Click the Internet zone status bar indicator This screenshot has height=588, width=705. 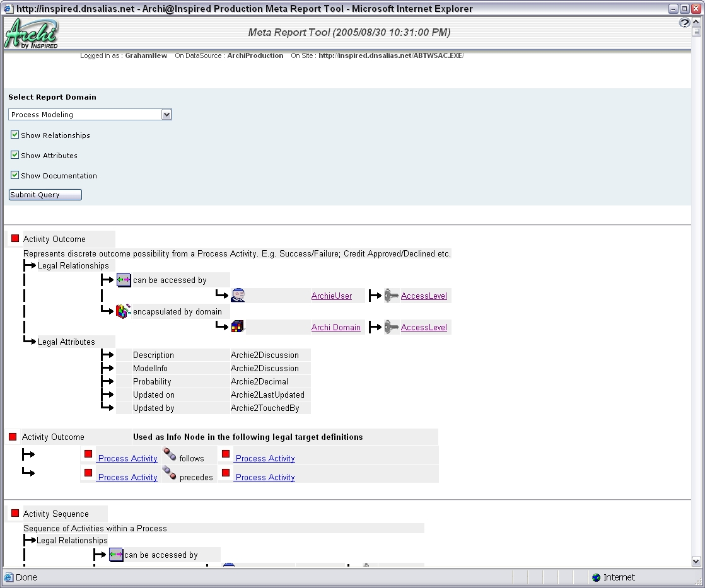click(x=614, y=577)
